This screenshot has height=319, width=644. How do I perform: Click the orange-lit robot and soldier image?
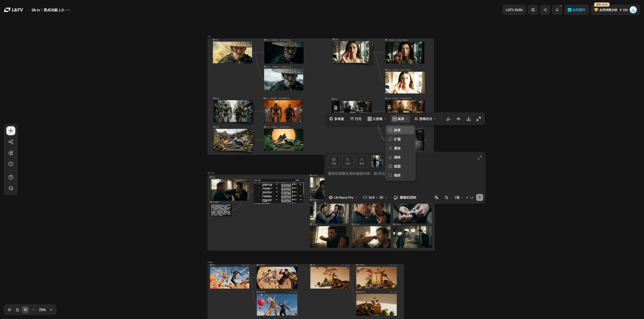tap(283, 111)
